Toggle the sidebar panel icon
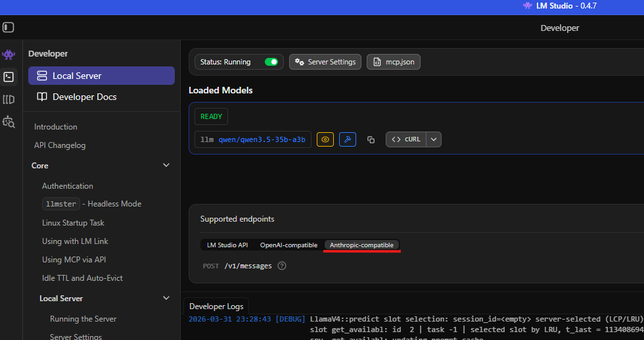The image size is (644, 340). pyautogui.click(x=8, y=28)
